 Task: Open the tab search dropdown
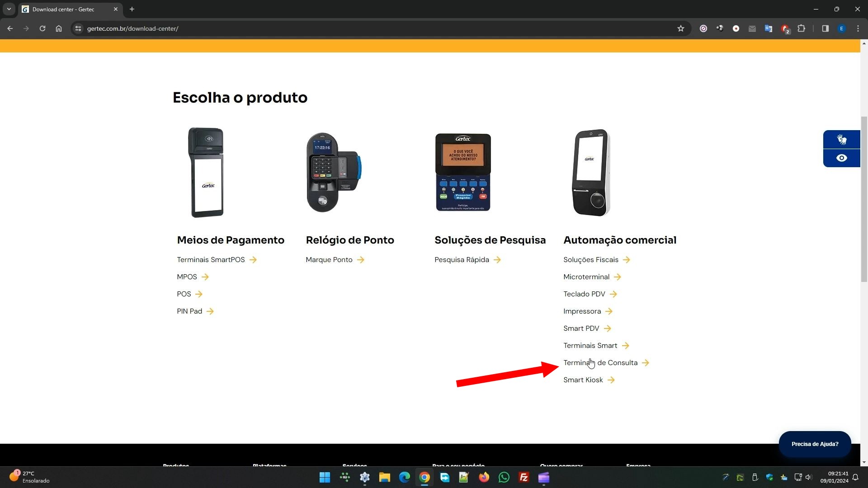point(9,9)
